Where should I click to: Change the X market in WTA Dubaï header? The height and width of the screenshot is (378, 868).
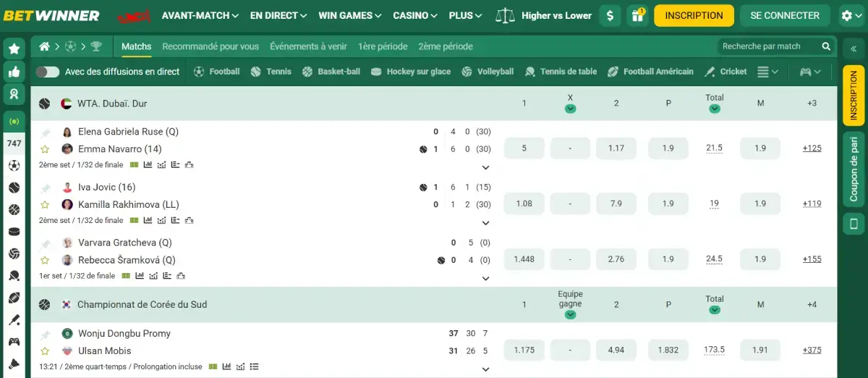click(570, 109)
